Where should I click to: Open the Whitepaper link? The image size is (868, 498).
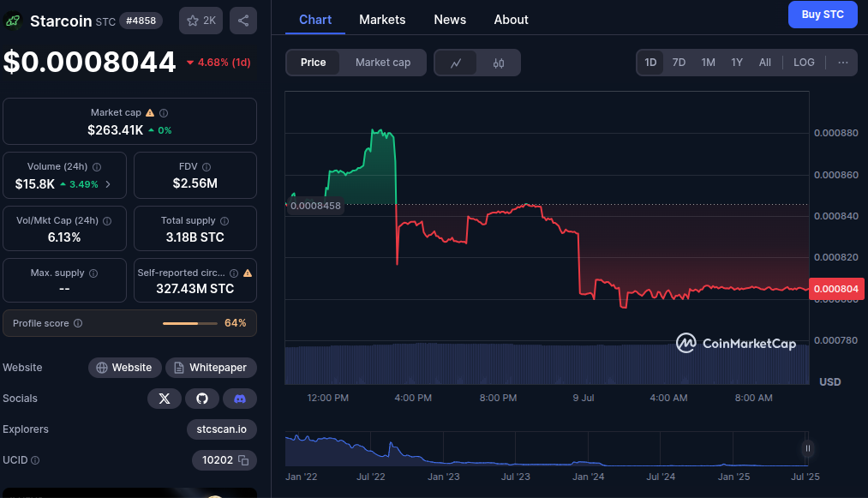point(211,368)
